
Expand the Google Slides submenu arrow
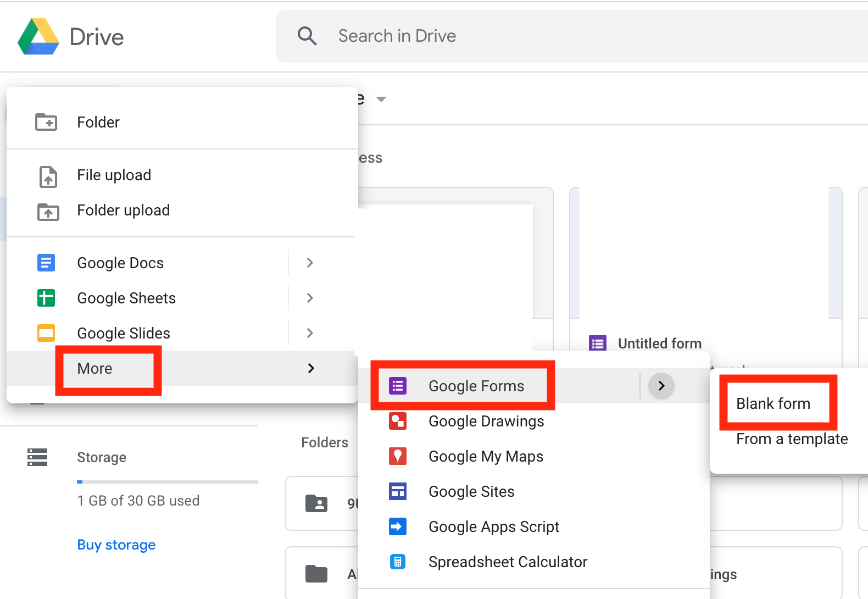tap(310, 333)
